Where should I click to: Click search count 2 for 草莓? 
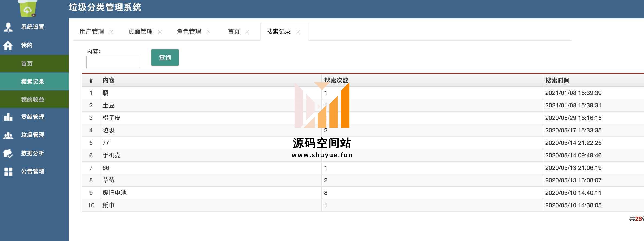326,180
